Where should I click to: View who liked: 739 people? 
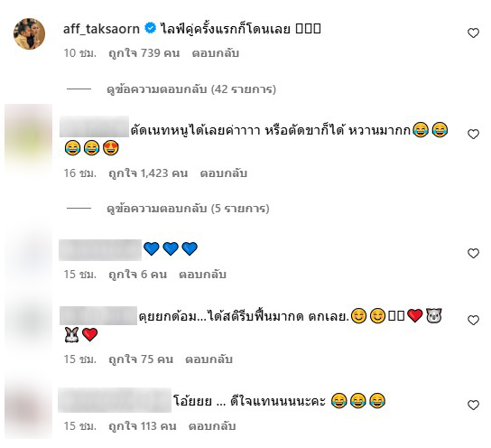click(x=144, y=53)
